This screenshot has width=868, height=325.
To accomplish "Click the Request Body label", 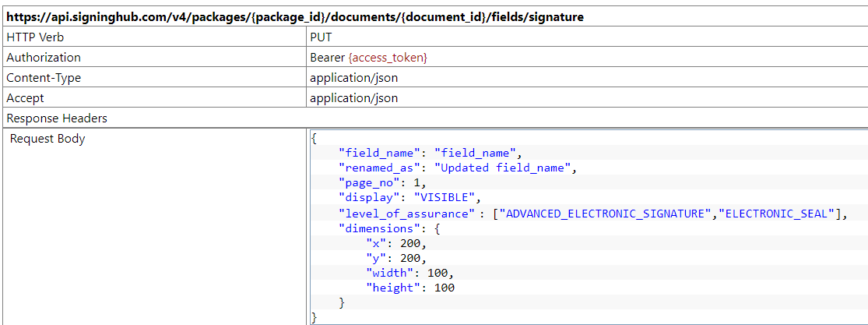I will click(x=47, y=139).
